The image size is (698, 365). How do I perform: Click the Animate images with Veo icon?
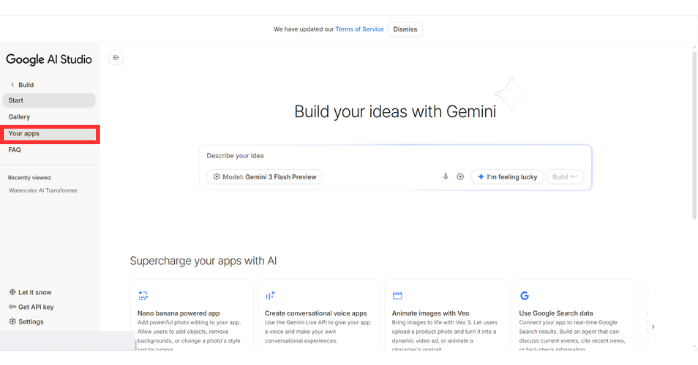pos(398,296)
